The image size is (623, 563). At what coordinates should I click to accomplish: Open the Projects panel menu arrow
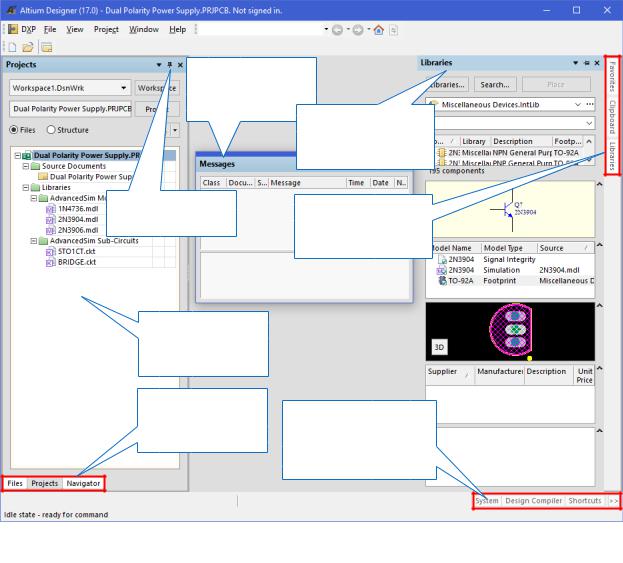pyautogui.click(x=159, y=65)
